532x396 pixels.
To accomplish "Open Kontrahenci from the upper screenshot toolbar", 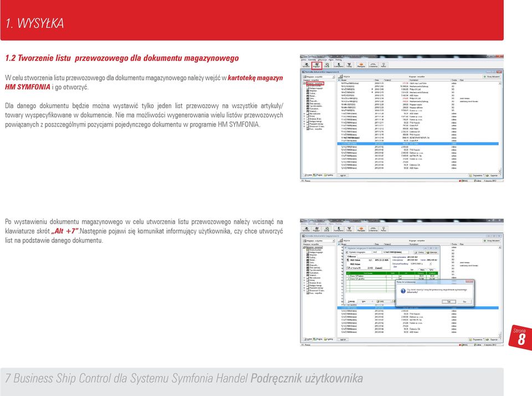I will click(x=339, y=65).
